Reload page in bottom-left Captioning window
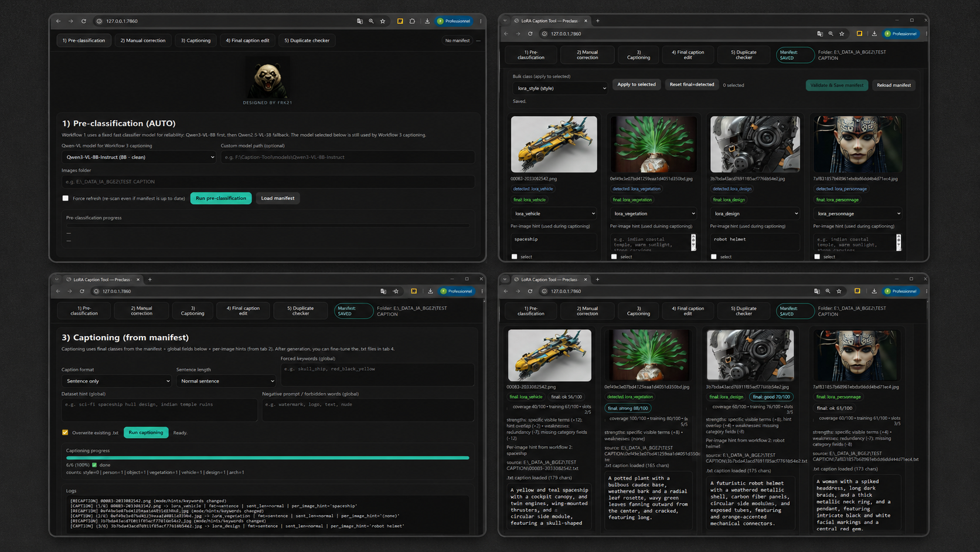This screenshot has height=552, width=980. (x=82, y=291)
